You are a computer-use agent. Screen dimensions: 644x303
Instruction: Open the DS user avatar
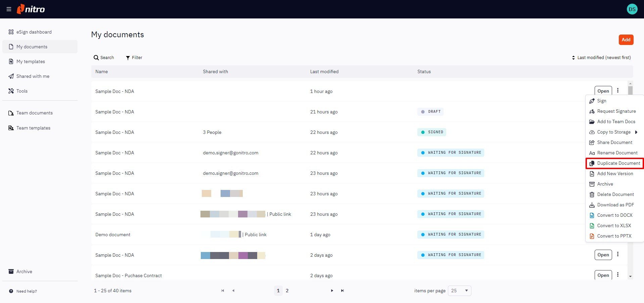632,9
